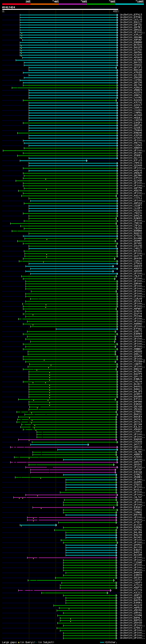
Task: Click the white query sequence bar
Action: [x=60, y=9]
